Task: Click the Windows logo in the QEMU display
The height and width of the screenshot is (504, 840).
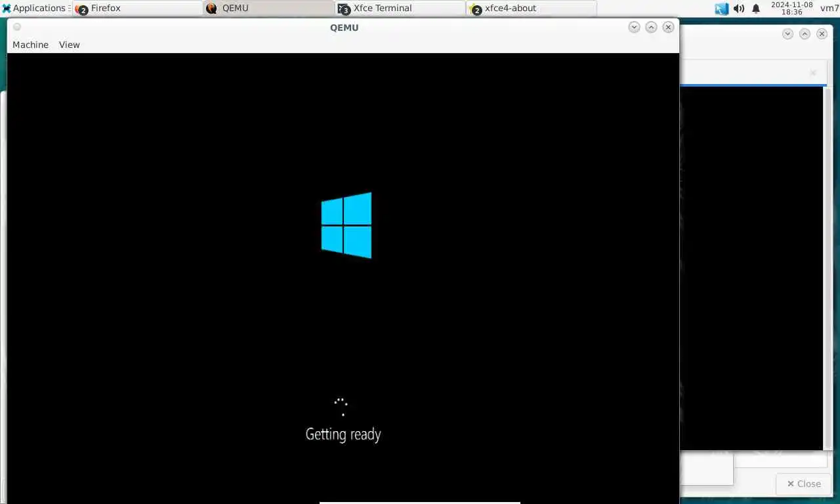Action: coord(346,225)
